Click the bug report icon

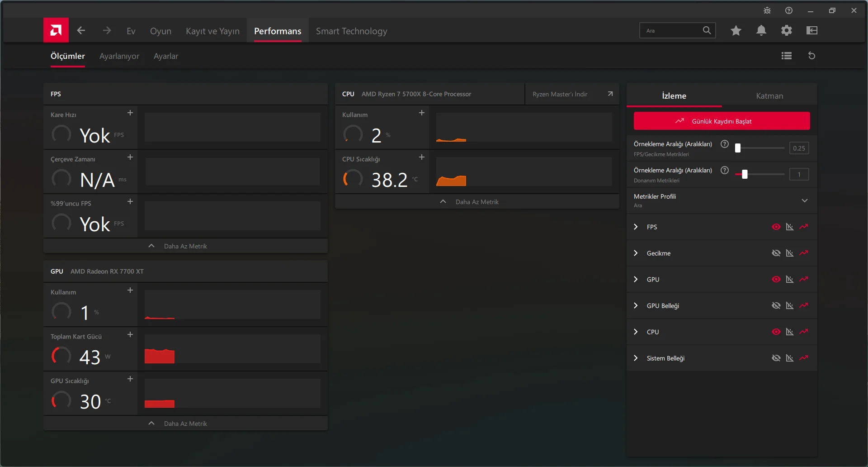pyautogui.click(x=767, y=10)
